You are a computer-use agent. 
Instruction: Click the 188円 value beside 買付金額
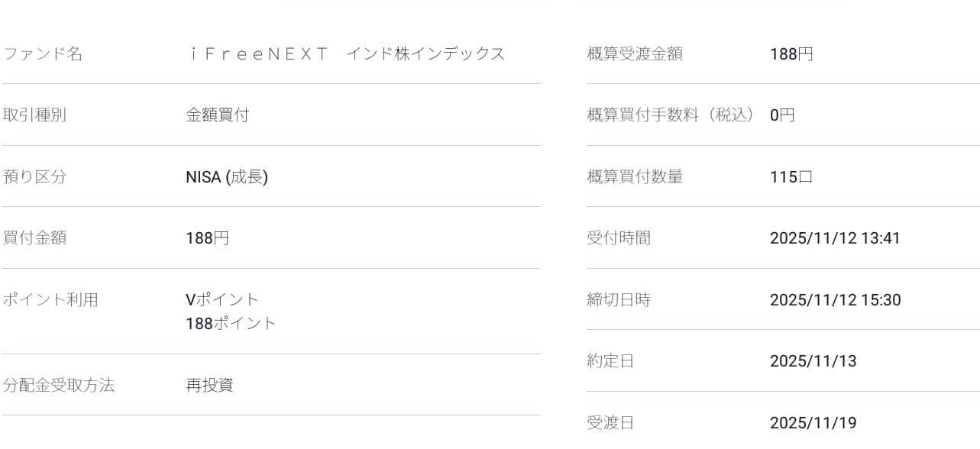(207, 238)
